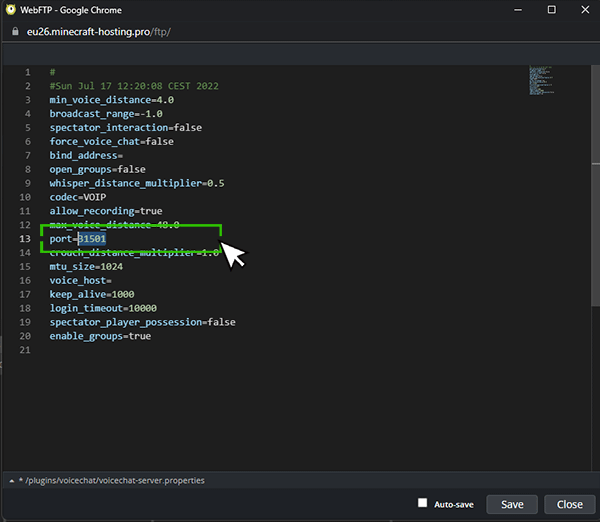The height and width of the screenshot is (522, 600).
Task: Click the WebFTP window favicon
Action: pyautogui.click(x=10, y=9)
